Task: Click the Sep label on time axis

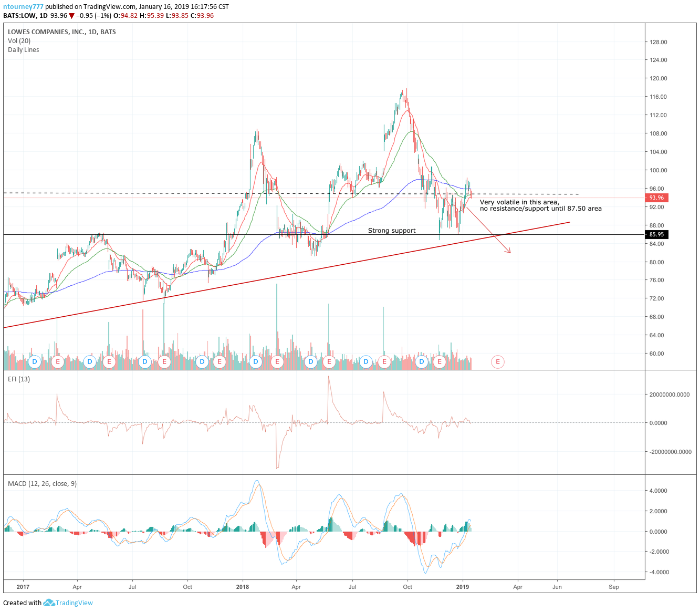Action: (x=614, y=587)
